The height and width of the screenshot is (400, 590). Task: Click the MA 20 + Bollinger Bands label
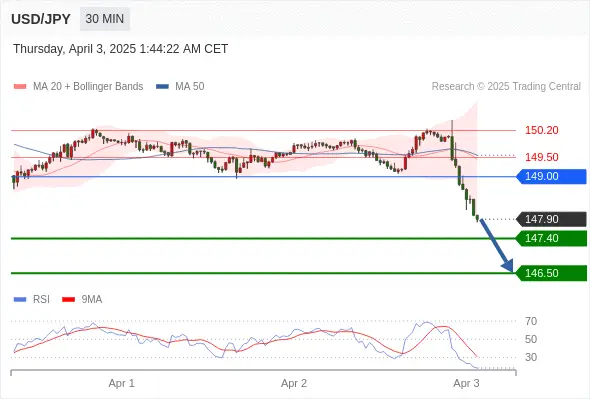click(x=88, y=87)
